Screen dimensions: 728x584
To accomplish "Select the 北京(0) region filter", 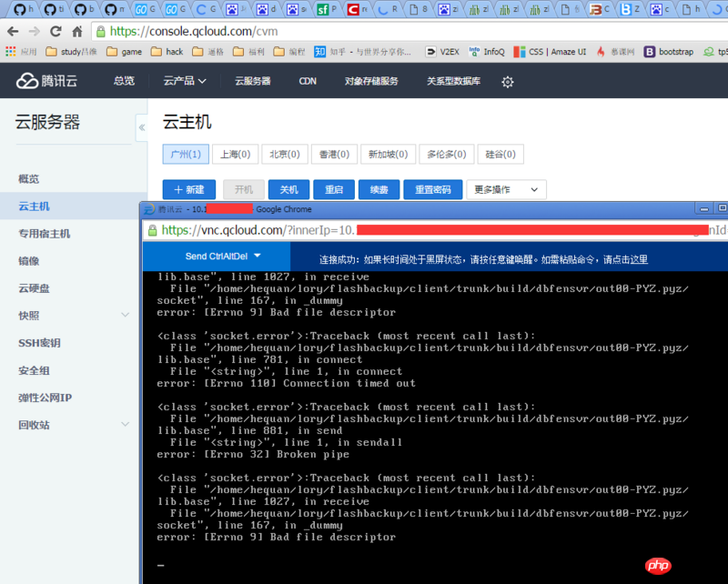I will (285, 154).
